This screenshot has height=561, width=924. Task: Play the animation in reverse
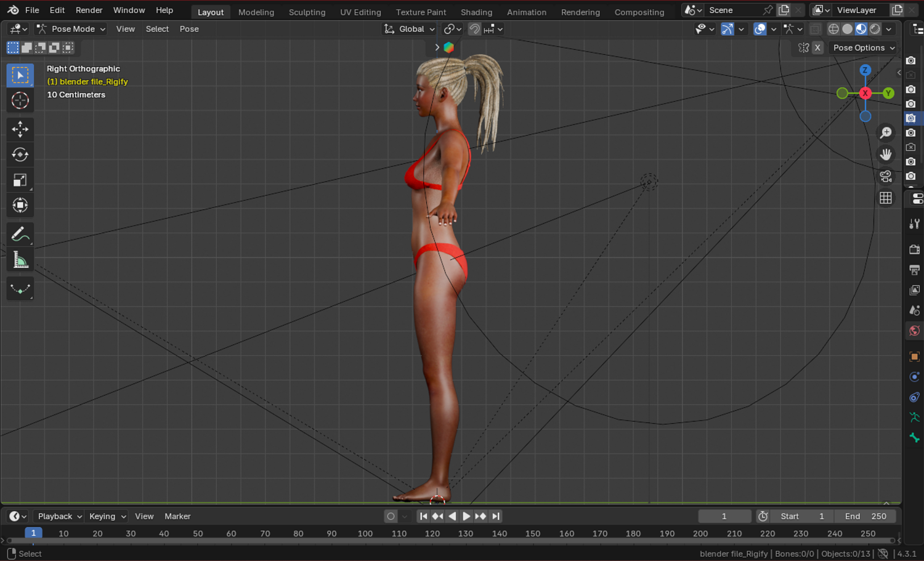[452, 516]
